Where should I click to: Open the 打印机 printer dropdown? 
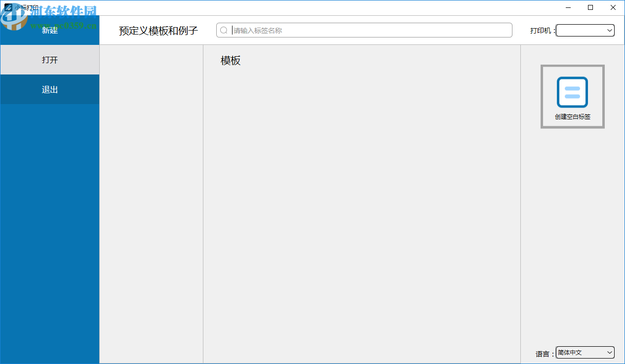click(585, 31)
